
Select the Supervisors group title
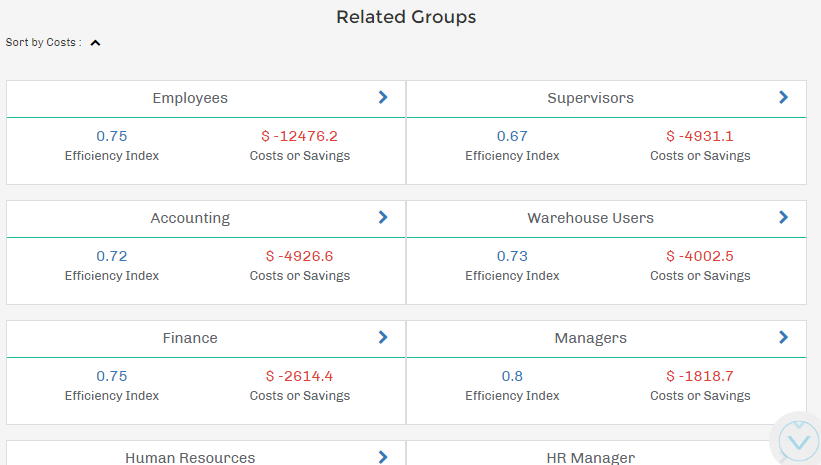coord(590,98)
